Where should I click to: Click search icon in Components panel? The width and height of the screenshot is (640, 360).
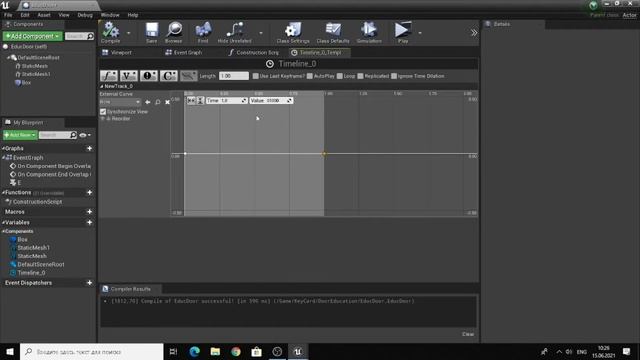pyautogui.click(x=90, y=36)
